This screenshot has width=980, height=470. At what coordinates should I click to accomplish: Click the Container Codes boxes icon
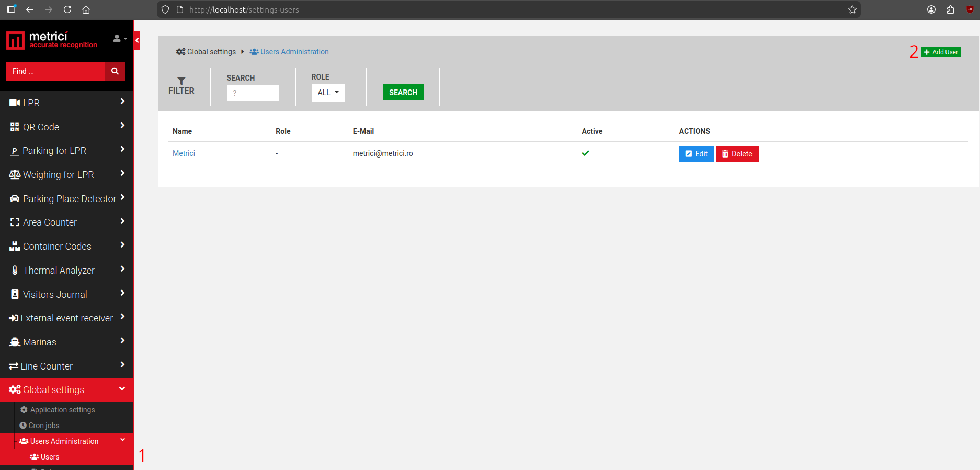15,247
